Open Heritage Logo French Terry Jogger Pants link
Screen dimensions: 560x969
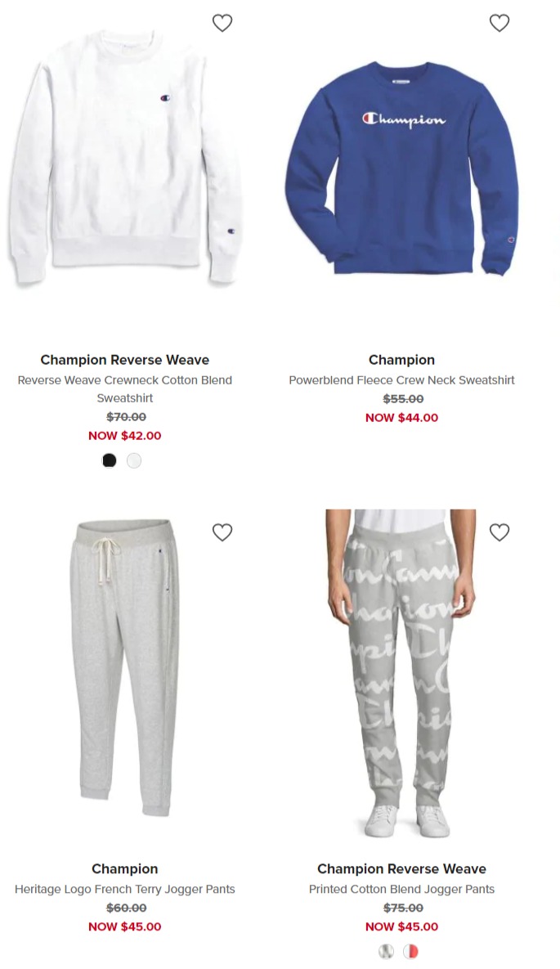[x=125, y=890]
